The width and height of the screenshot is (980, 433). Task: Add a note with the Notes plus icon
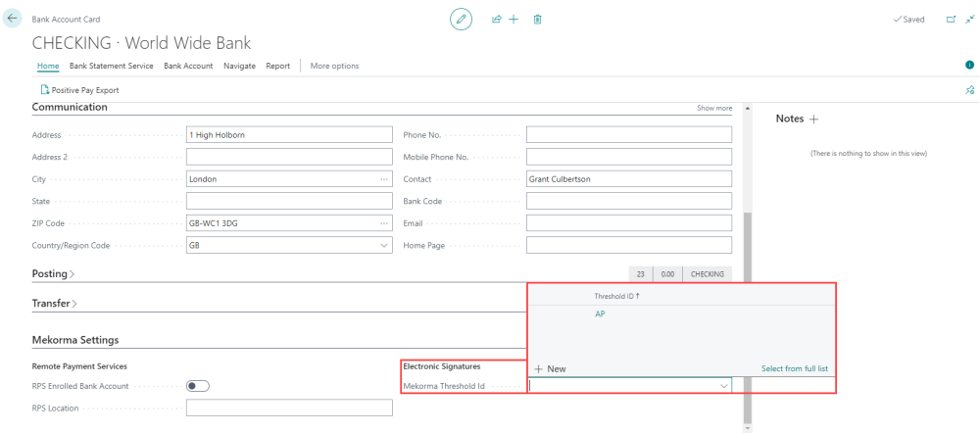[812, 119]
